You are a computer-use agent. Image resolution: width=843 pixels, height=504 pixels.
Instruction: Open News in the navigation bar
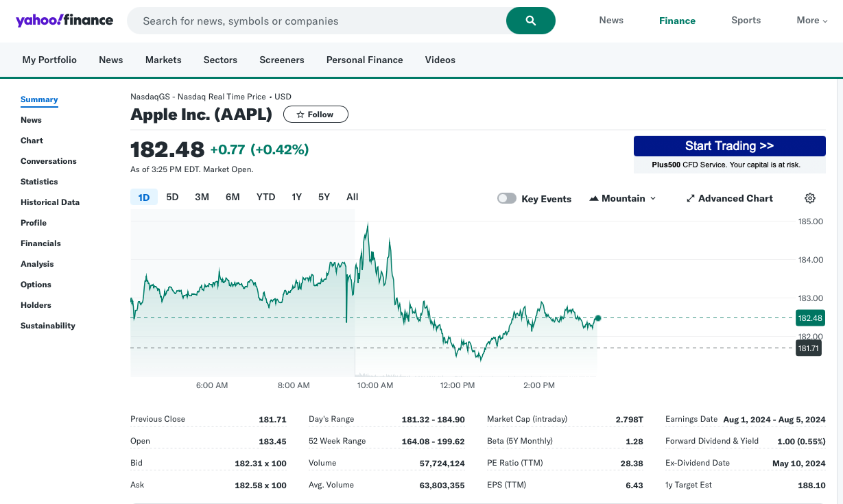(x=110, y=60)
